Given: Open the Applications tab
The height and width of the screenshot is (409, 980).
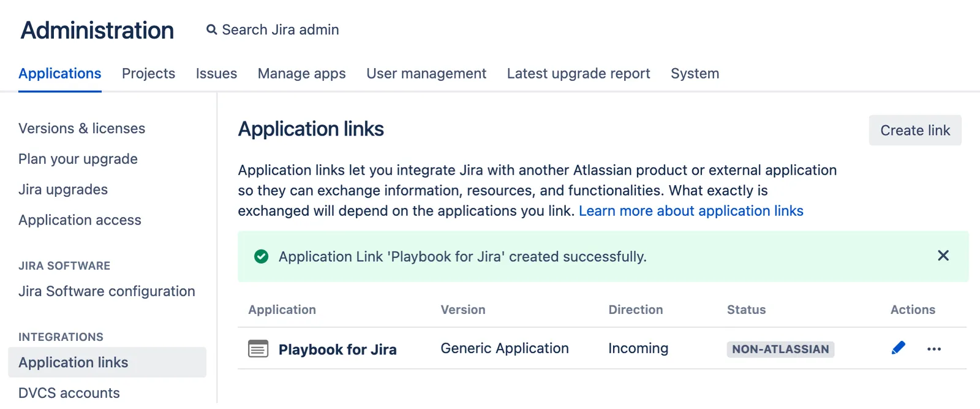Looking at the screenshot, I should click(60, 74).
